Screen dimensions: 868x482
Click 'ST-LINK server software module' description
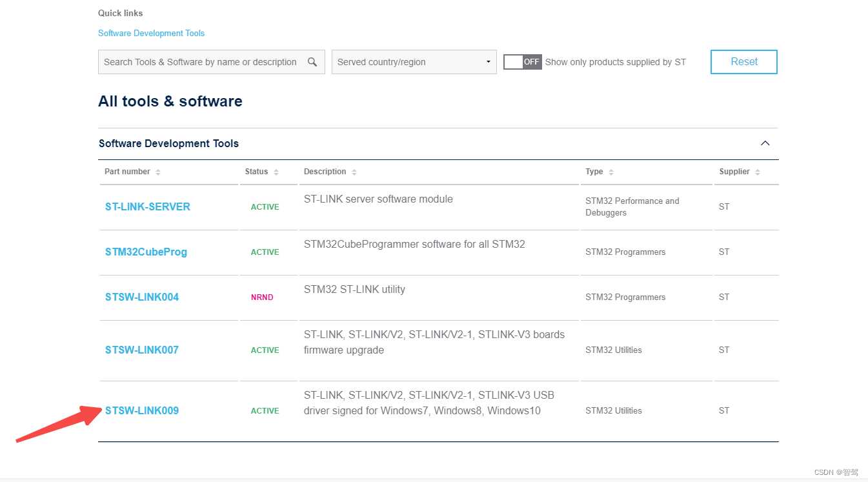coord(378,199)
